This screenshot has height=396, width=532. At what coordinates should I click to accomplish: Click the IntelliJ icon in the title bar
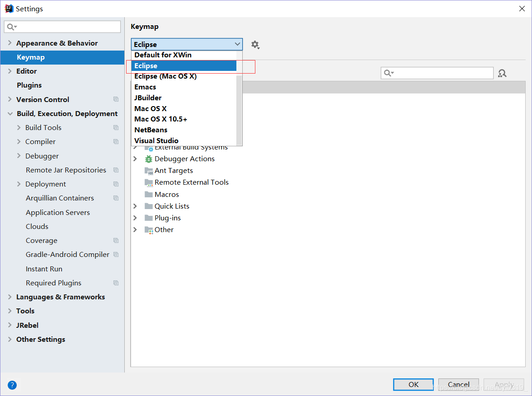9,9
